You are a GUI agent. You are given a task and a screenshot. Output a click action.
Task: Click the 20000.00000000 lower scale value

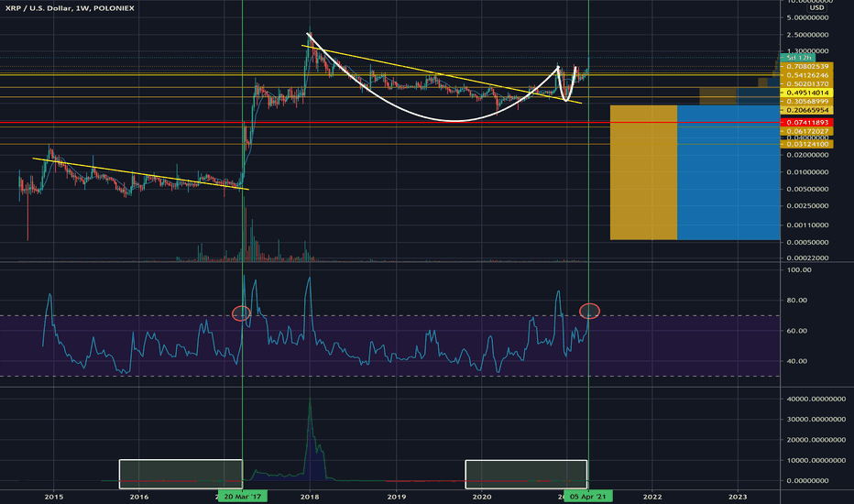pyautogui.click(x=816, y=440)
